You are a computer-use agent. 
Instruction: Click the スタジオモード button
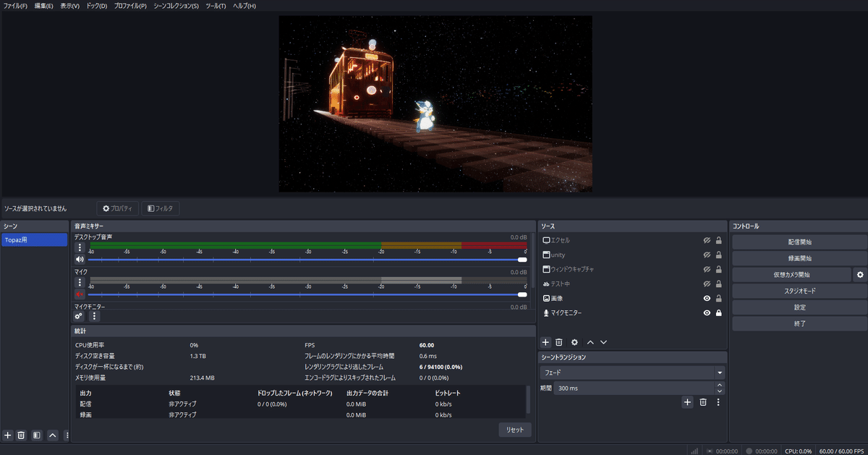[x=799, y=291]
